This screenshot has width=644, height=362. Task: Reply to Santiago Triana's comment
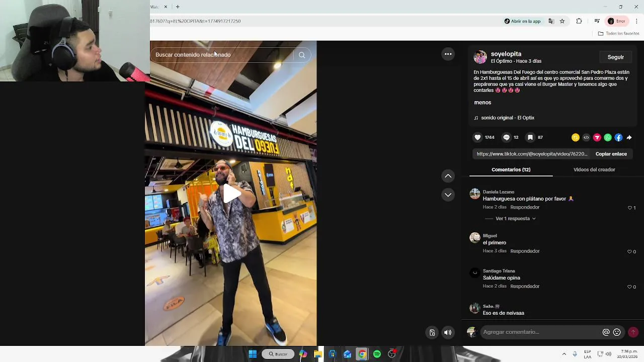(525, 286)
